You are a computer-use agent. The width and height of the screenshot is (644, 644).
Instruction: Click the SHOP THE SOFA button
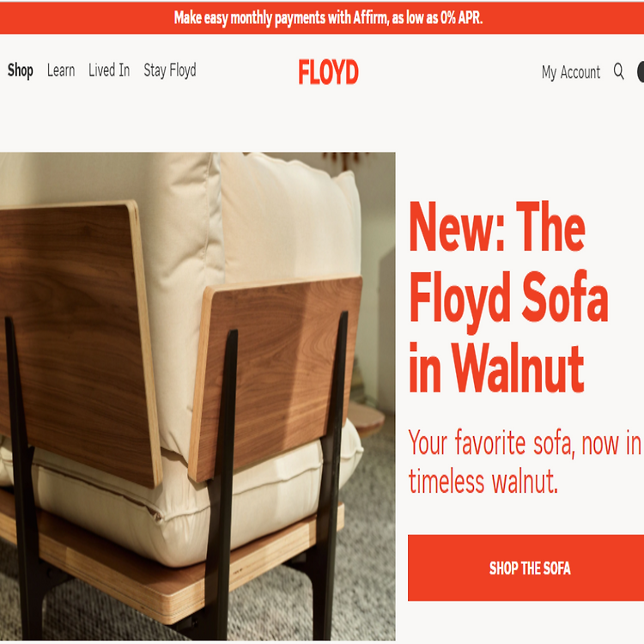(526, 568)
